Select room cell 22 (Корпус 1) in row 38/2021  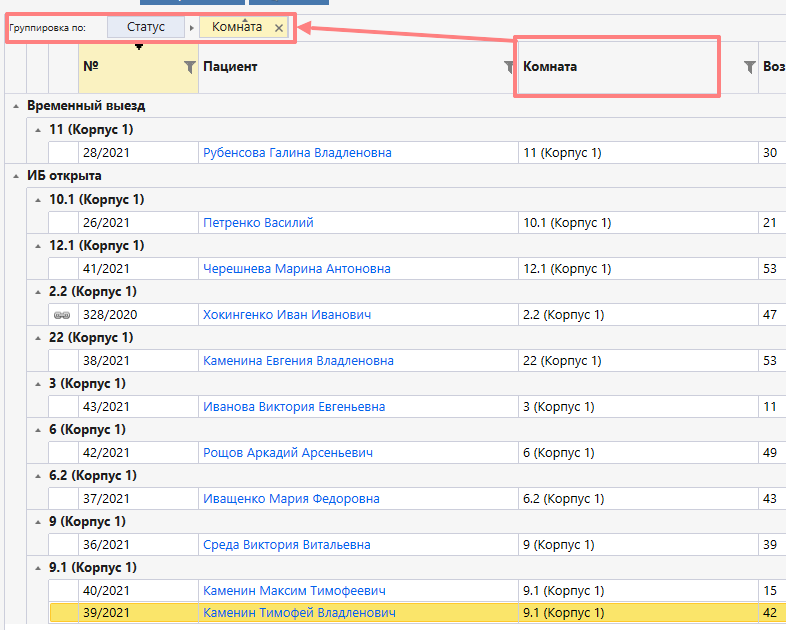[565, 361]
